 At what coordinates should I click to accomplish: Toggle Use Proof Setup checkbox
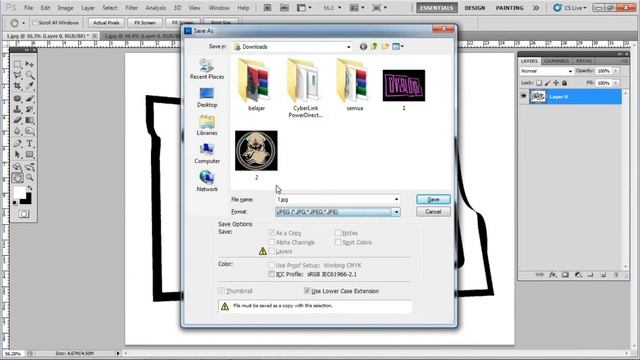coord(271,265)
